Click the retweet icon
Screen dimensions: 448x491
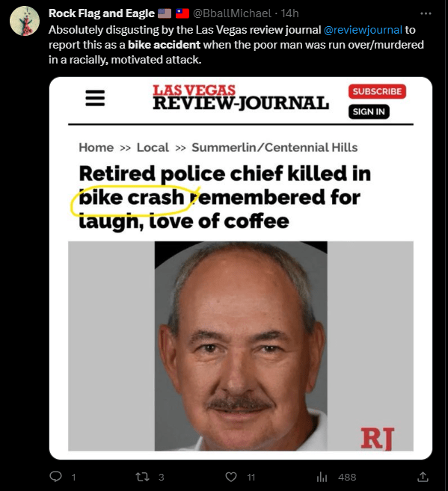142,477
